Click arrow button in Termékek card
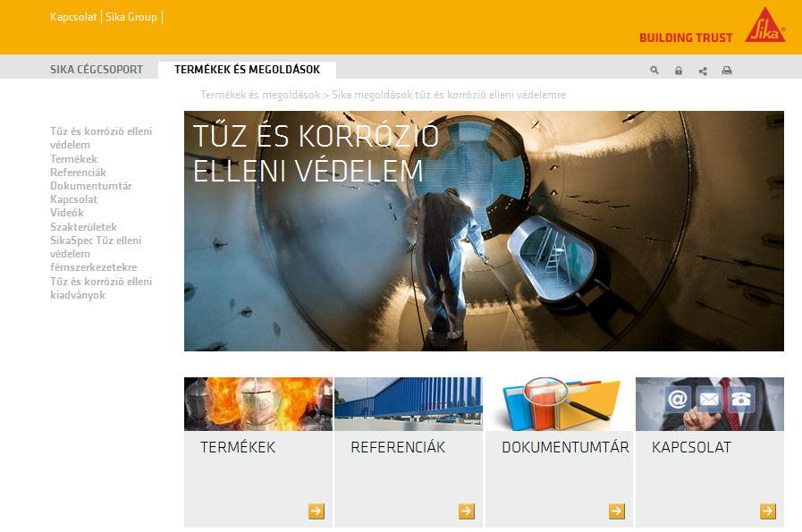 click(317, 511)
